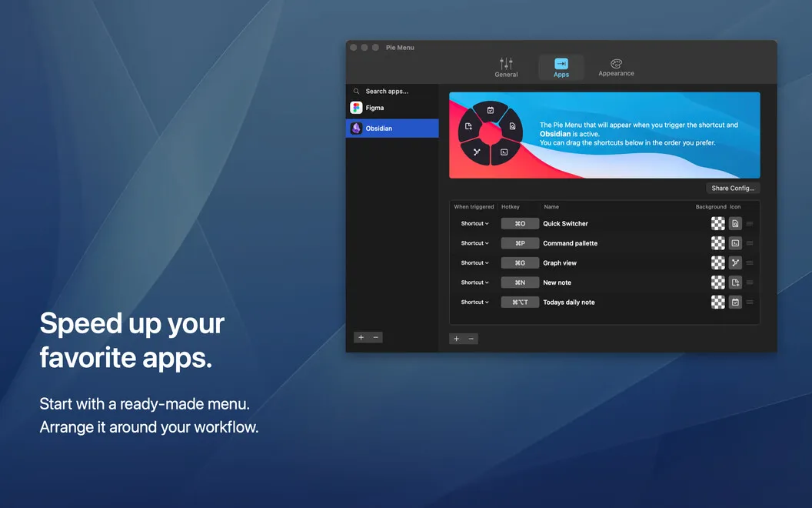Screen dimensions: 812x508
Task: Click the Graph view row reorder handle
Action: [750, 262]
